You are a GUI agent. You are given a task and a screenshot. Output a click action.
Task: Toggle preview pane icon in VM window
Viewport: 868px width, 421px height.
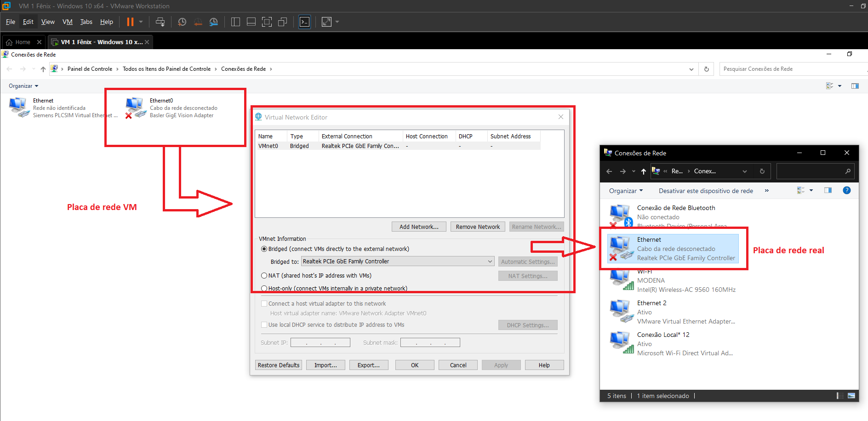855,86
